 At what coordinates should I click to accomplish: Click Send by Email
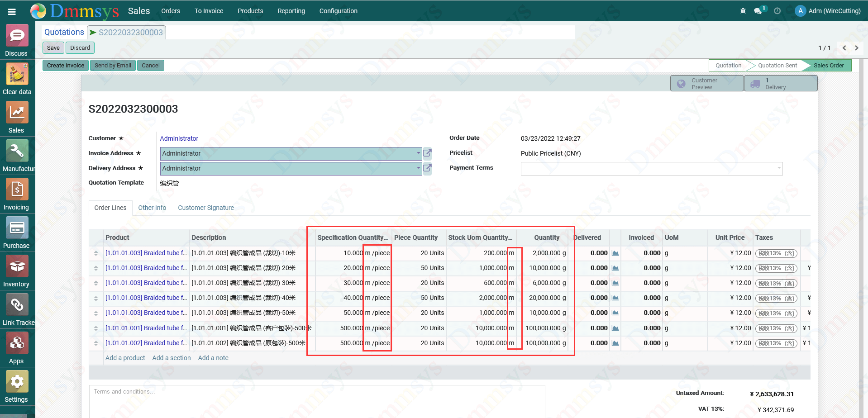[x=113, y=66]
